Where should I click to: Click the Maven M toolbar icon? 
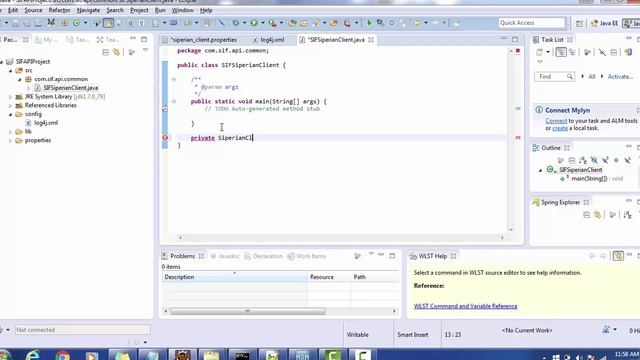51,22
